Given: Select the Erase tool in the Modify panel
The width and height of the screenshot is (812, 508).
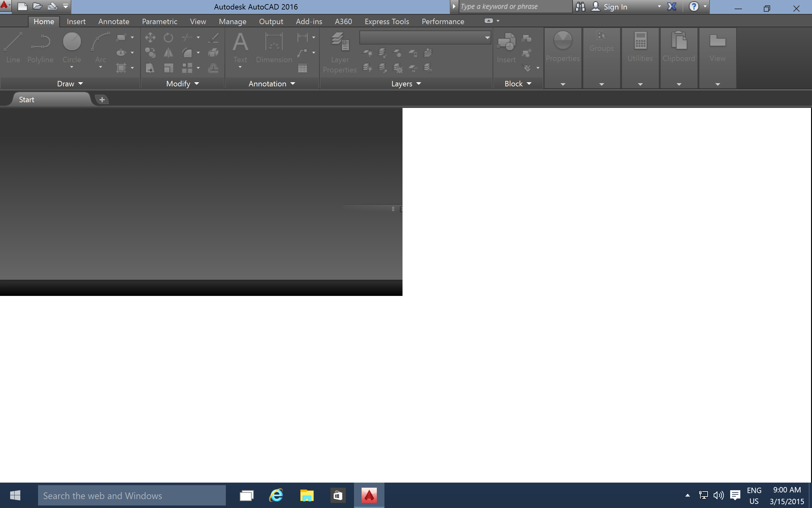Looking at the screenshot, I should 213,37.
